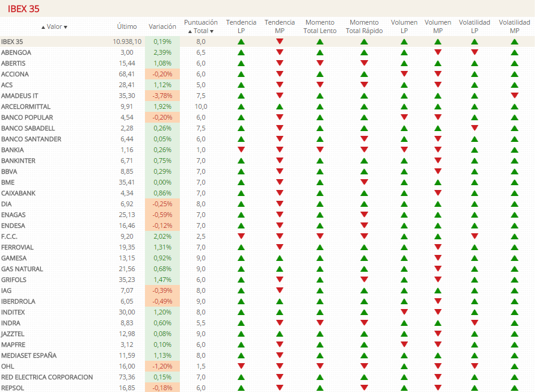Click AMADEUS IT's -3,78% variation cell

tap(162, 96)
